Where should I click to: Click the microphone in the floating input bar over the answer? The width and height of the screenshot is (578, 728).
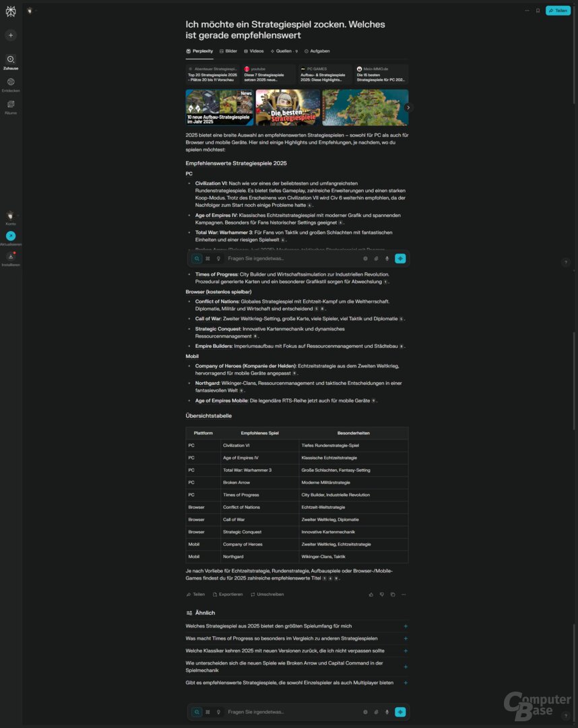point(387,259)
